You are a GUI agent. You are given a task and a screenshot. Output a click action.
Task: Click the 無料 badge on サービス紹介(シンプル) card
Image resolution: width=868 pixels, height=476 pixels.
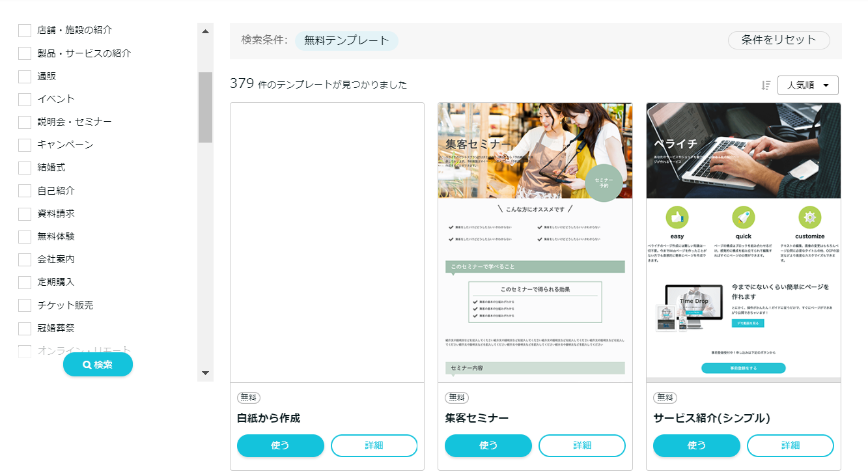pos(665,397)
